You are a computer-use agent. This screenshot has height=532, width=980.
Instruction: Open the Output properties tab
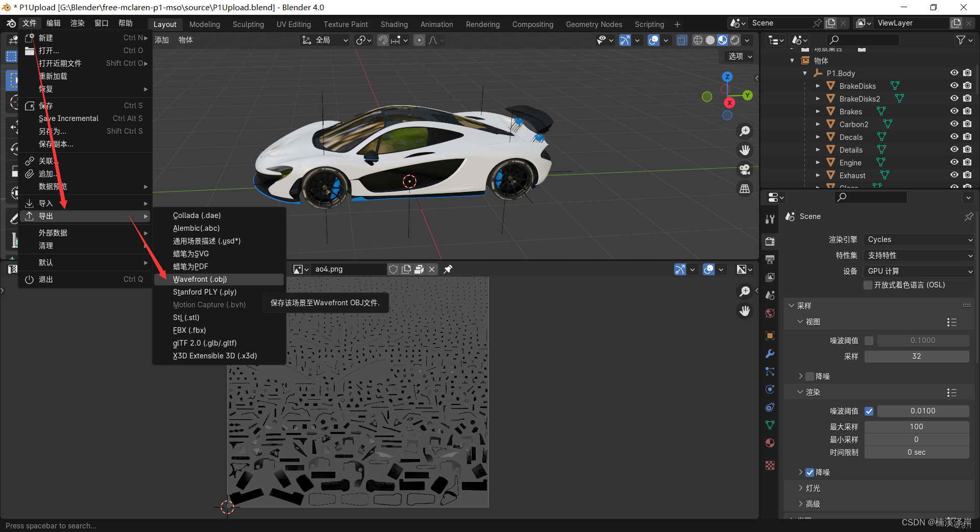(x=770, y=259)
